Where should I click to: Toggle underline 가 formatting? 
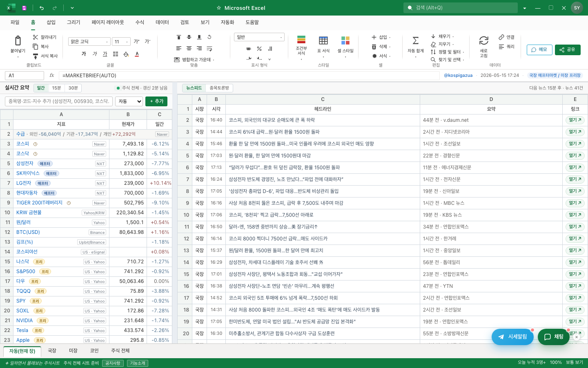tap(105, 54)
